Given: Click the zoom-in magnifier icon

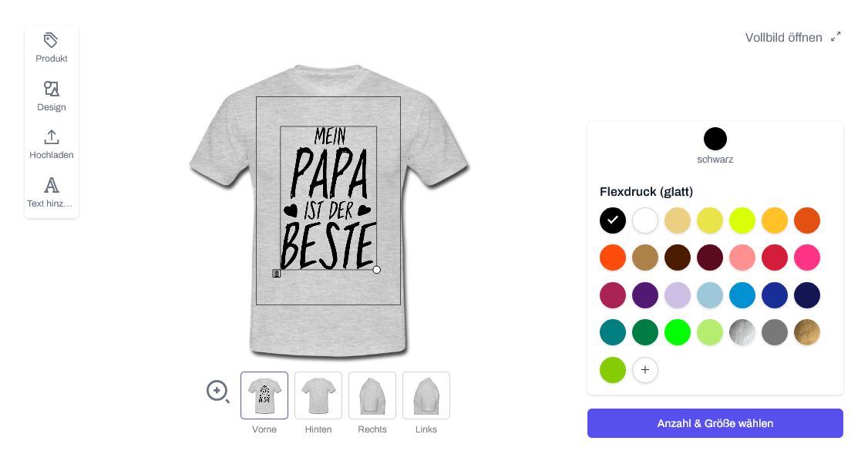Looking at the screenshot, I should click(218, 392).
